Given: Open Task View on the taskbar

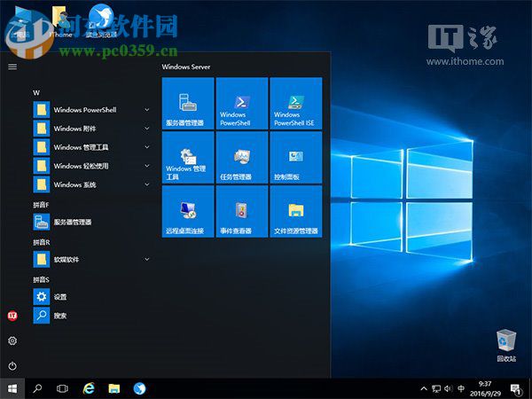Looking at the screenshot, I should [62, 388].
